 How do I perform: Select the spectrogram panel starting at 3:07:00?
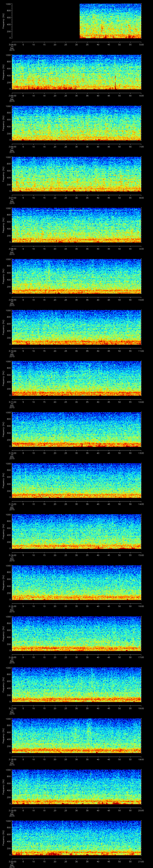point(77,174)
